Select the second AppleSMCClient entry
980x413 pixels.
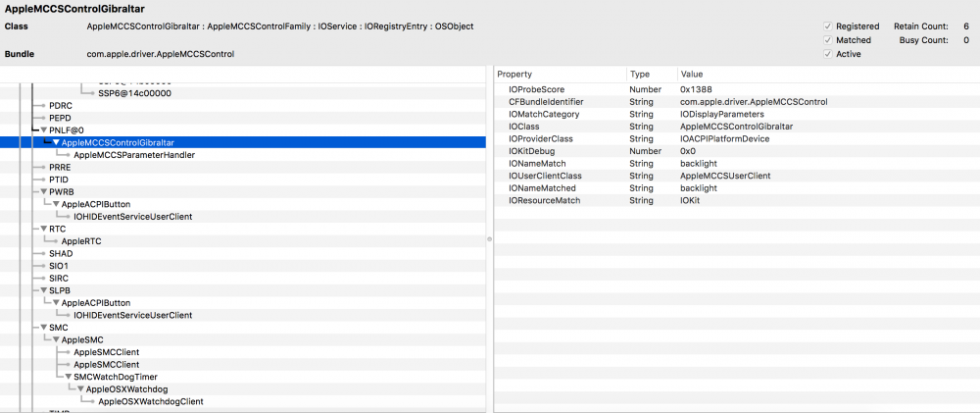106,364
